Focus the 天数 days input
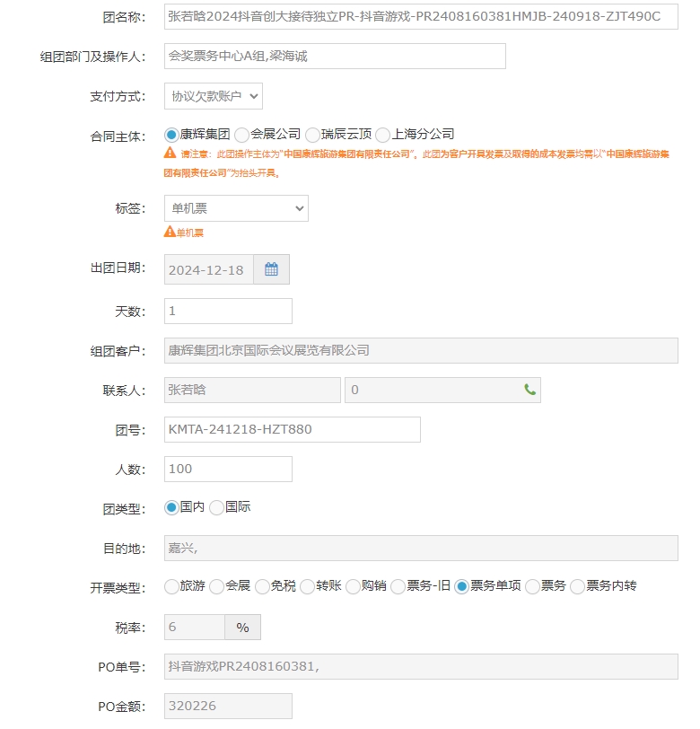The image size is (700, 729). 228,312
